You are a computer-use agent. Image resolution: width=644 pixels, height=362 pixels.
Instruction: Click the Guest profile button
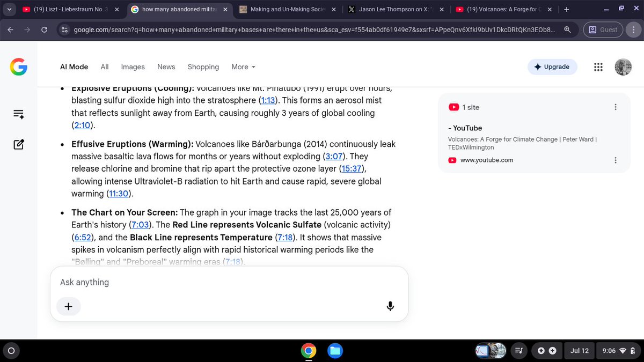coord(603,29)
